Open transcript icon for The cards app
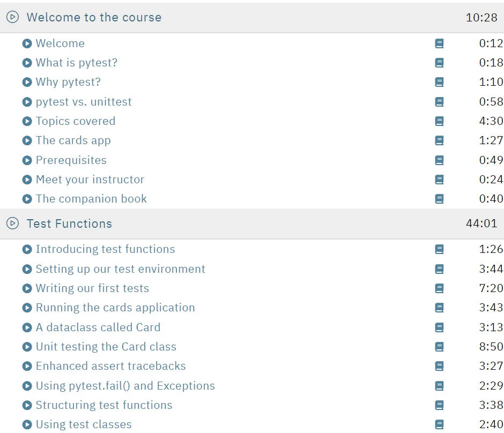This screenshot has height=433, width=504. click(x=439, y=140)
